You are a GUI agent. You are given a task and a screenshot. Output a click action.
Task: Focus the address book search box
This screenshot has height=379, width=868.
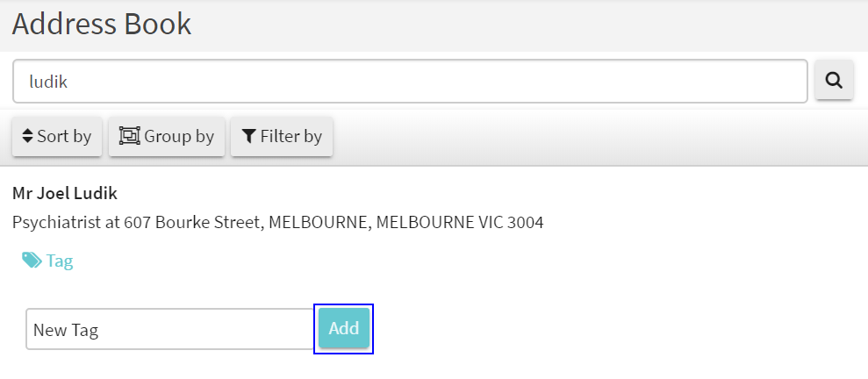pos(410,82)
